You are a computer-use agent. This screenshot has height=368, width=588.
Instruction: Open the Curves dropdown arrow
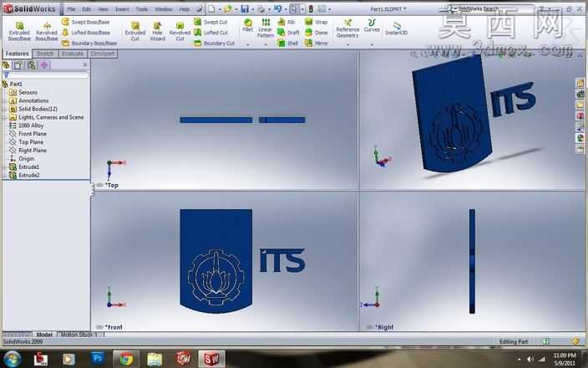[x=372, y=44]
